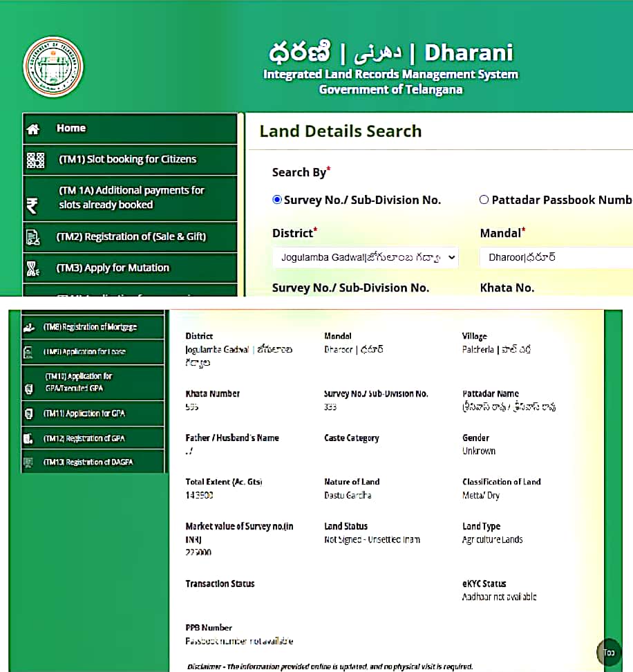Click the Classification value Metta/ Dry
The image size is (633, 672).
click(481, 496)
